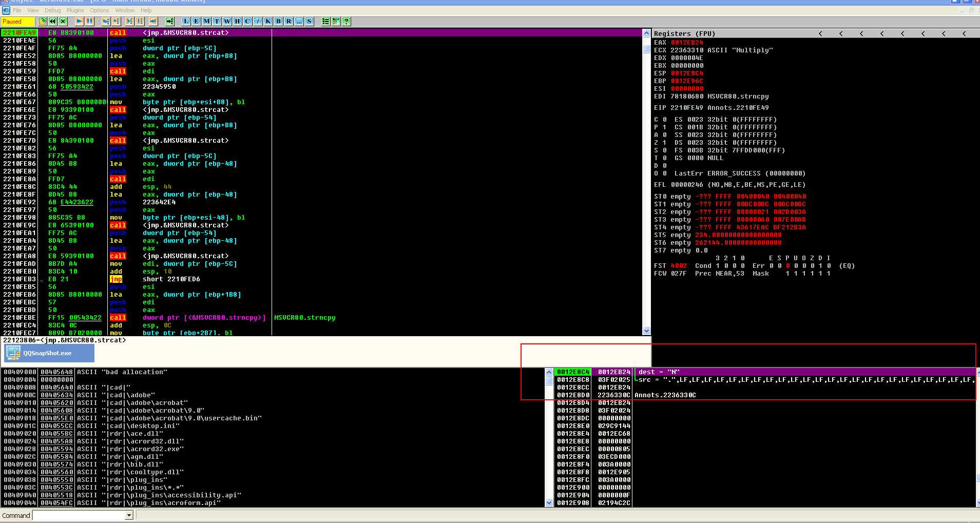The image size is (980, 523).
Task: Show References using the R toolbar button
Action: point(289,21)
